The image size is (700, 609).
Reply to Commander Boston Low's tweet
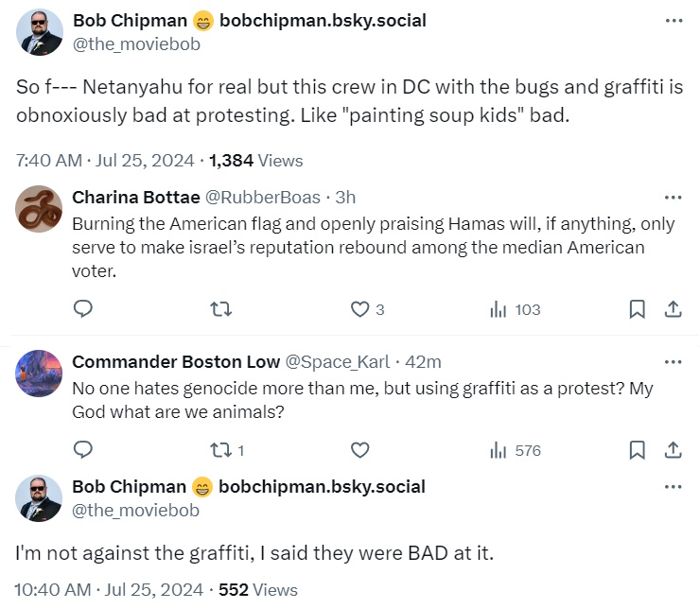(x=83, y=450)
